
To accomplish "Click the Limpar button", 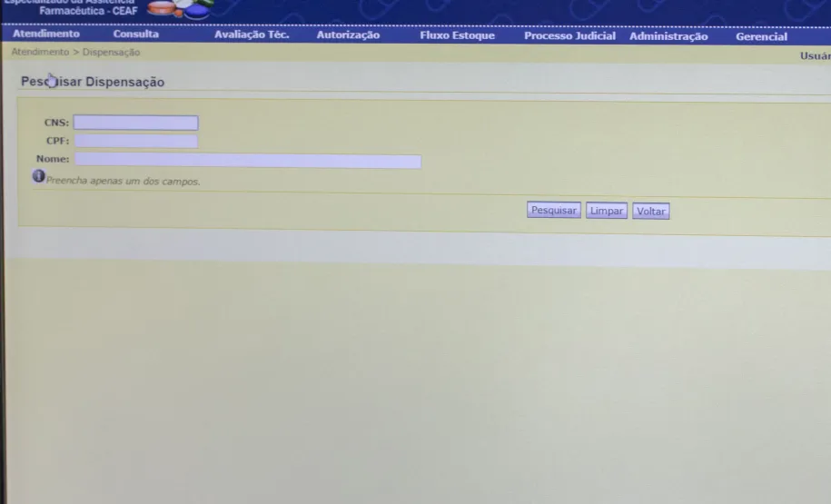I will pos(607,211).
